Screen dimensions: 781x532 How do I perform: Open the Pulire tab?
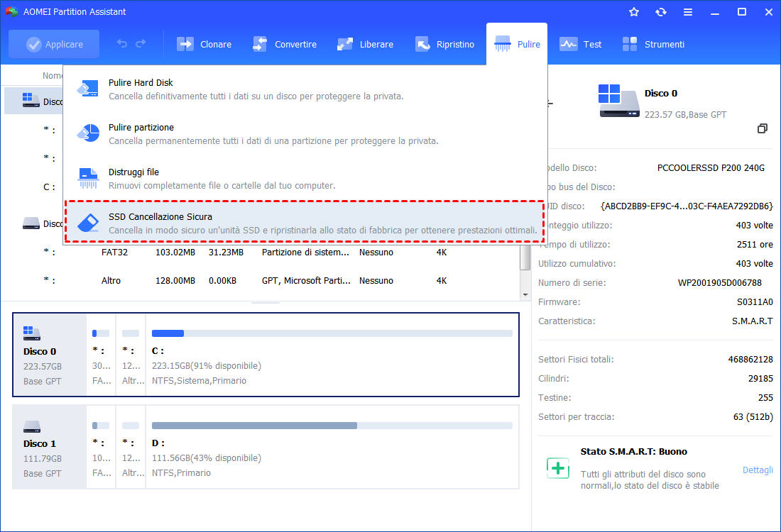pos(516,44)
